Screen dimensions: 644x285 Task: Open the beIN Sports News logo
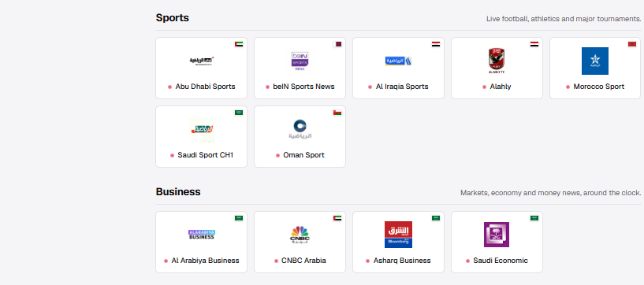pyautogui.click(x=300, y=61)
